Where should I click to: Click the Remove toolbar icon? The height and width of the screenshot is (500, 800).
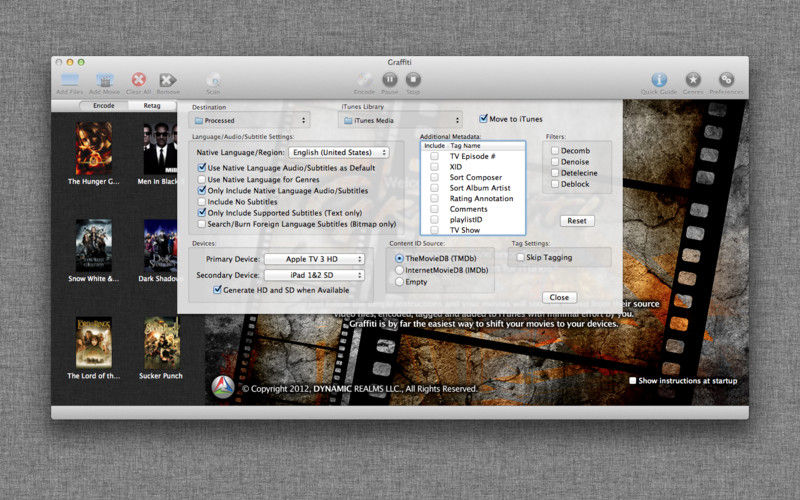tap(168, 80)
